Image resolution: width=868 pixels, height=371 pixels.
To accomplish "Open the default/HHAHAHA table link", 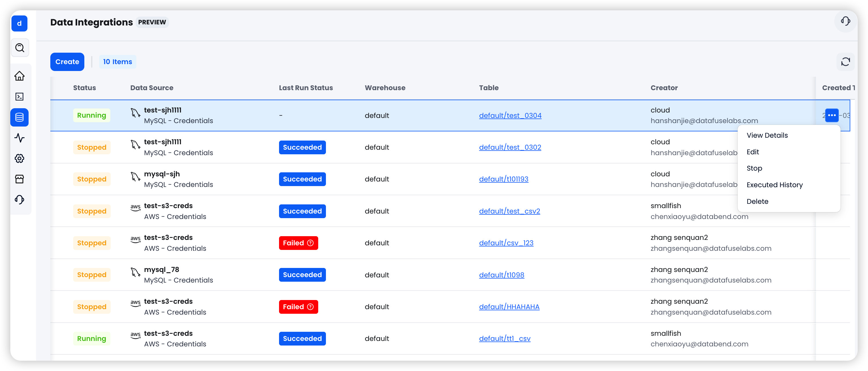I will click(x=509, y=307).
